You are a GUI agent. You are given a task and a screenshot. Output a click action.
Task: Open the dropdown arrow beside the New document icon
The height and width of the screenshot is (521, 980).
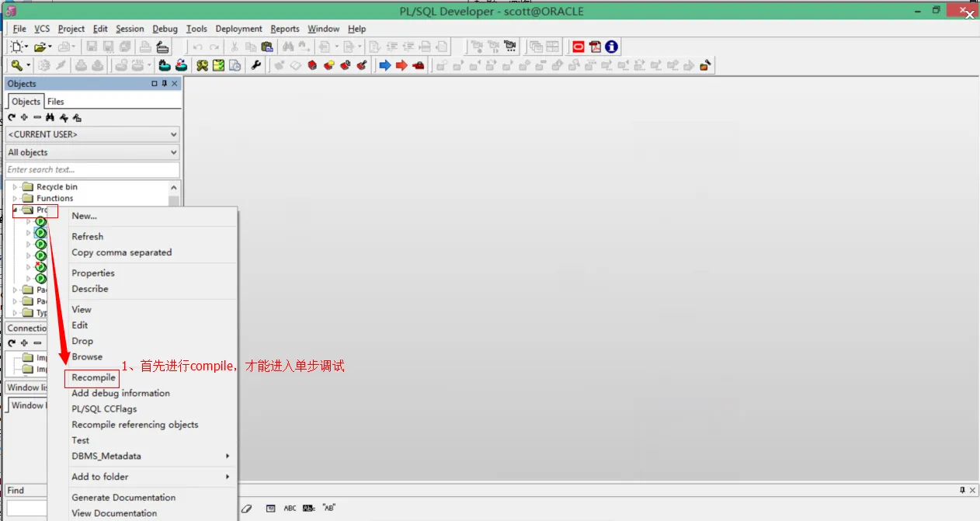[x=26, y=47]
